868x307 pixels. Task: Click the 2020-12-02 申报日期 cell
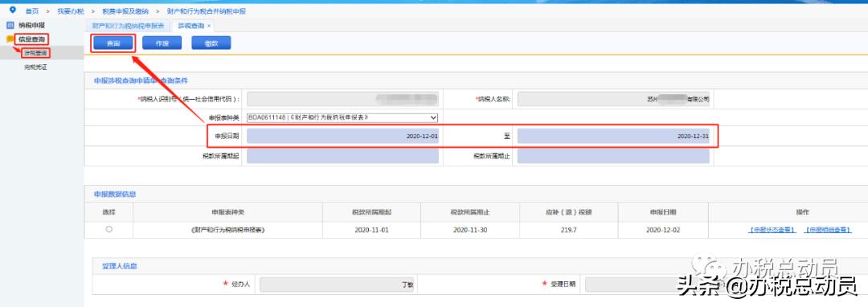tap(663, 230)
